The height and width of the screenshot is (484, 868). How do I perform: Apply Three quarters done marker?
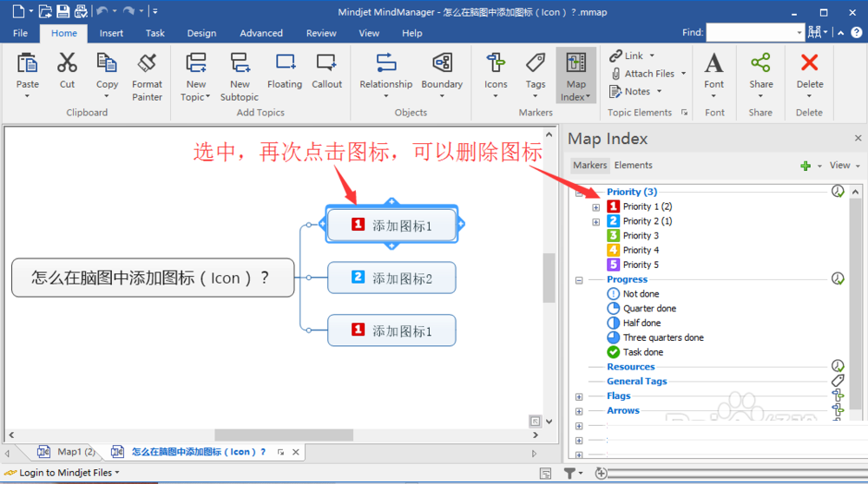(x=655, y=337)
